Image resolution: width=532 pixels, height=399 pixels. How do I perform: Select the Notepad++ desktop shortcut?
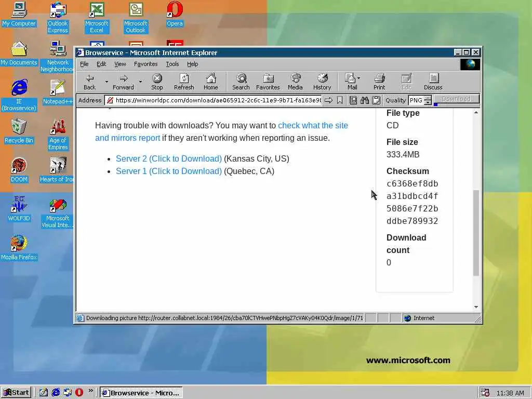58,91
